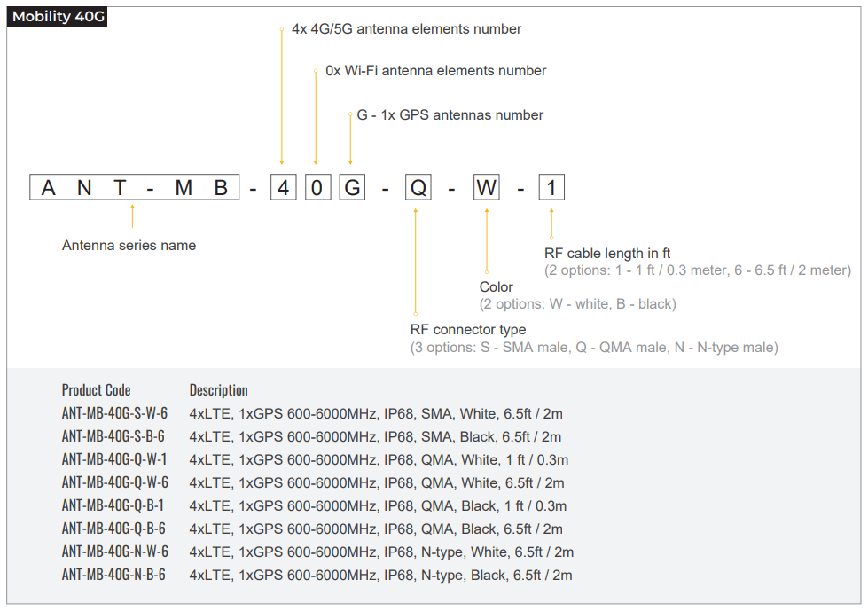Click the Mobility 40G header label
868x611 pixels.
pyautogui.click(x=58, y=16)
